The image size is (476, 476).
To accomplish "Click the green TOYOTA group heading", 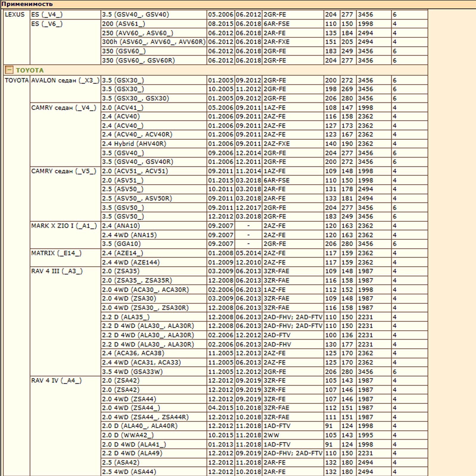I will coord(30,70).
